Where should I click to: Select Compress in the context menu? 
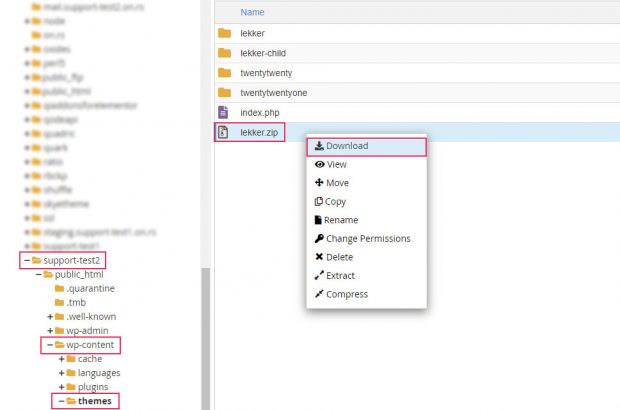click(346, 294)
